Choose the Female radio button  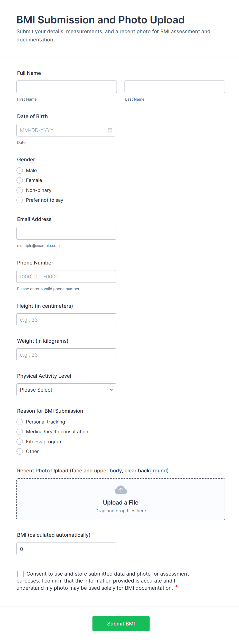(x=20, y=180)
